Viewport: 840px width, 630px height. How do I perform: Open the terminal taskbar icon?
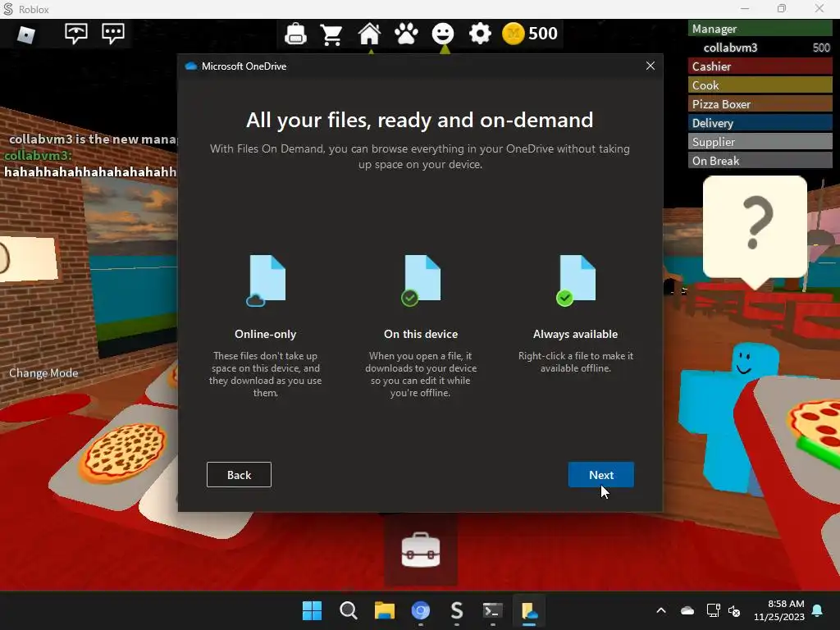click(x=492, y=610)
